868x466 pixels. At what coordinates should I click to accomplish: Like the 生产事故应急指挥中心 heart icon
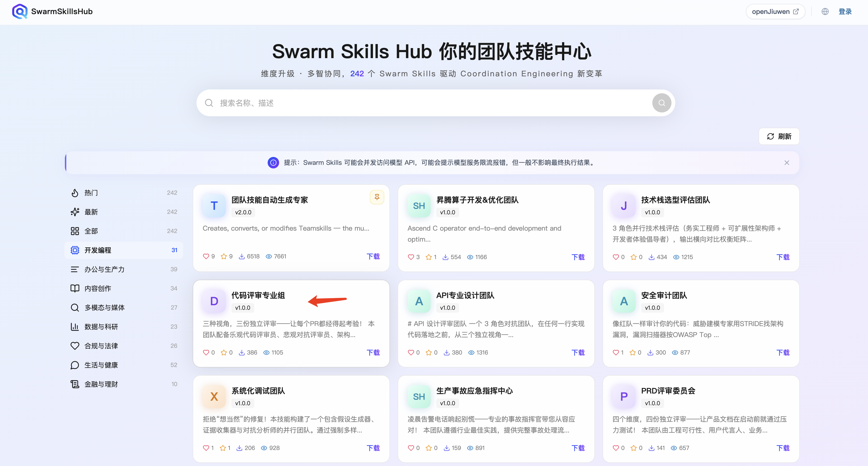411,448
